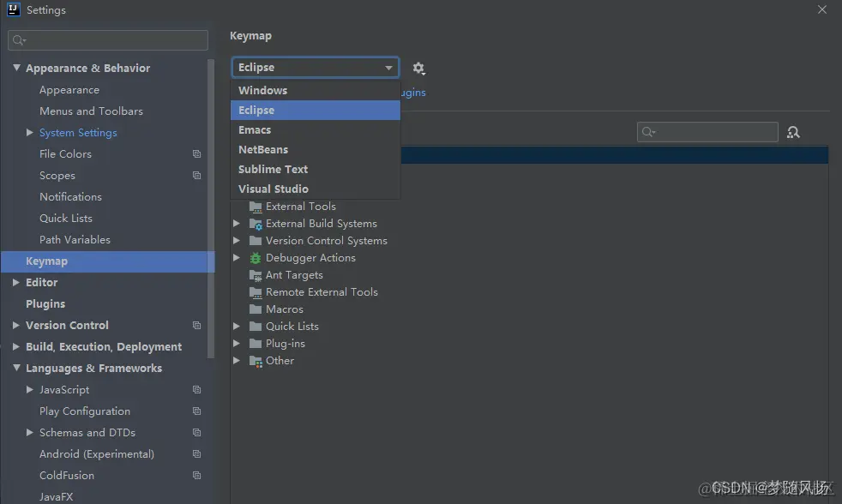Expand the Plug-ins keymap node

237,344
